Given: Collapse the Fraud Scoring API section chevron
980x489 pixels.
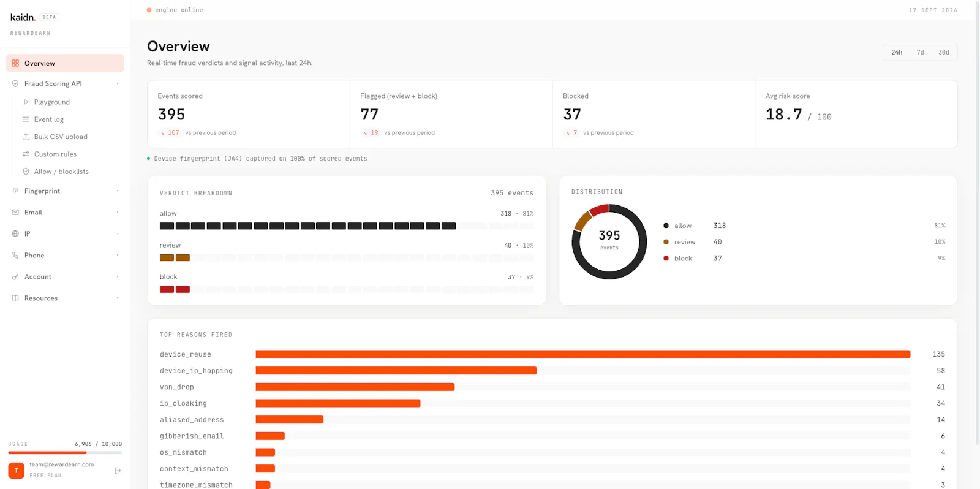Looking at the screenshot, I should point(118,84).
